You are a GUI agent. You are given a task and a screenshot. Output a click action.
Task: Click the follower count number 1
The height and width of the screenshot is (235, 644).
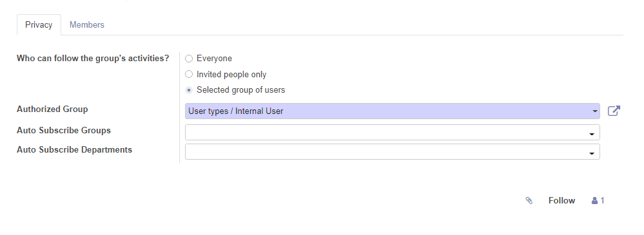coord(603,200)
